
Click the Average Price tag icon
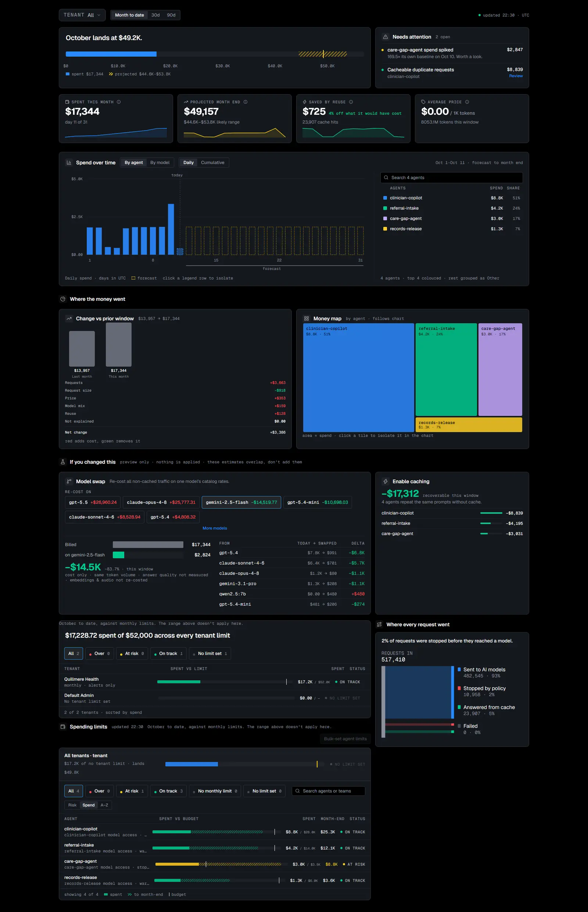[423, 102]
